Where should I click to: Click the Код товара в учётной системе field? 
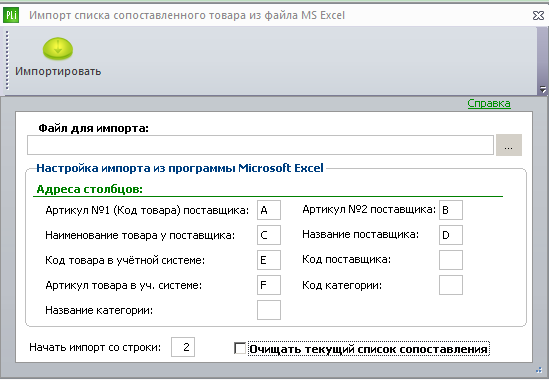tap(269, 260)
